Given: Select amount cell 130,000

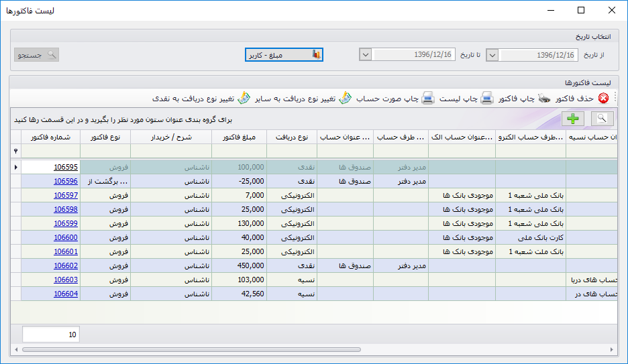Looking at the screenshot, I should (x=239, y=223).
